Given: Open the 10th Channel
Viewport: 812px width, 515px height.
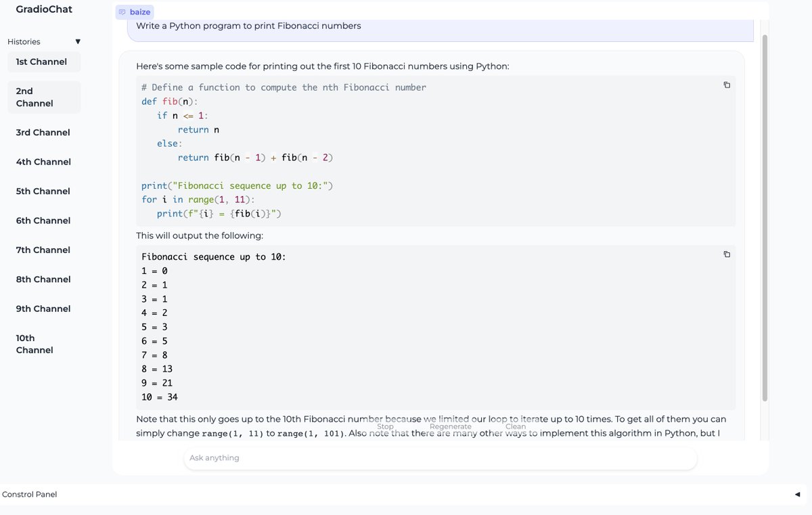Looking at the screenshot, I should point(44,344).
